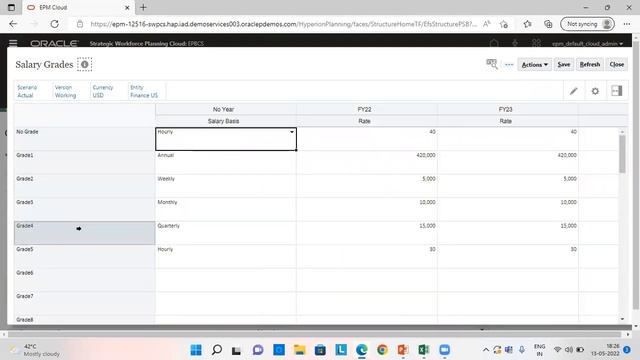Select the Currency USD POV member
The height and width of the screenshot is (360, 640).
tap(102, 91)
